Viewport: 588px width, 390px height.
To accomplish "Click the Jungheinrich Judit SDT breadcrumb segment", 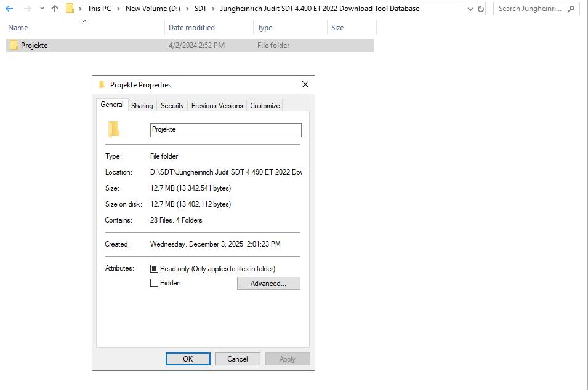I will 320,9.
